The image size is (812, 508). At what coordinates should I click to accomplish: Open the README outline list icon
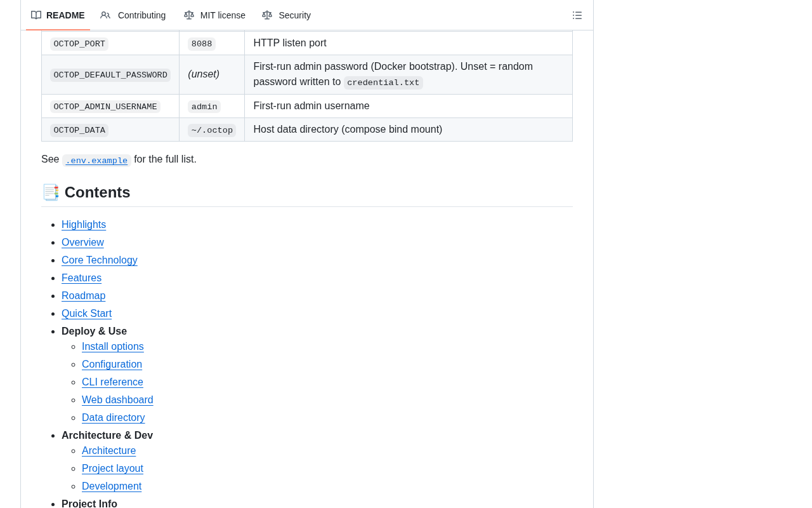tap(577, 15)
